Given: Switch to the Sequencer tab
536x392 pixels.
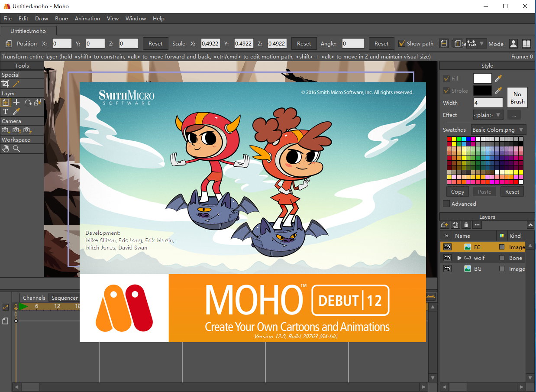Looking at the screenshot, I should [x=65, y=298].
